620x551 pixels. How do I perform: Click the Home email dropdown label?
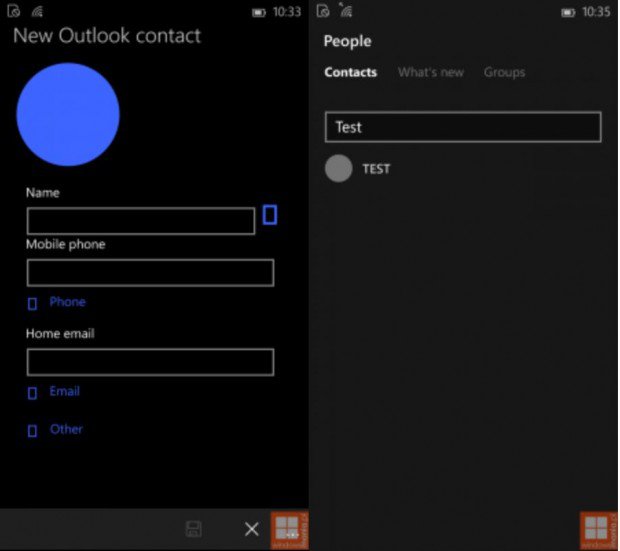click(60, 334)
